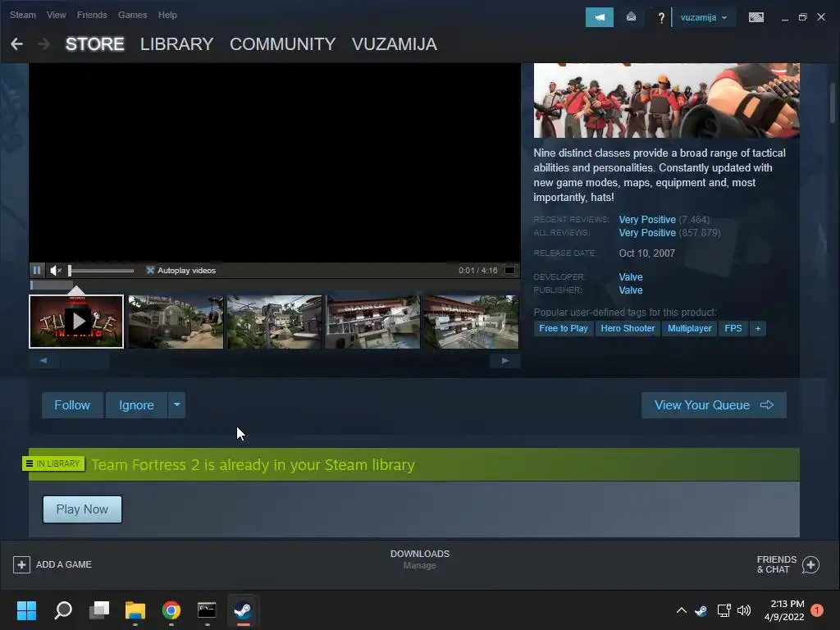840x630 pixels.
Task: Expand the Ignore options dropdown arrow
Action: coord(177,405)
